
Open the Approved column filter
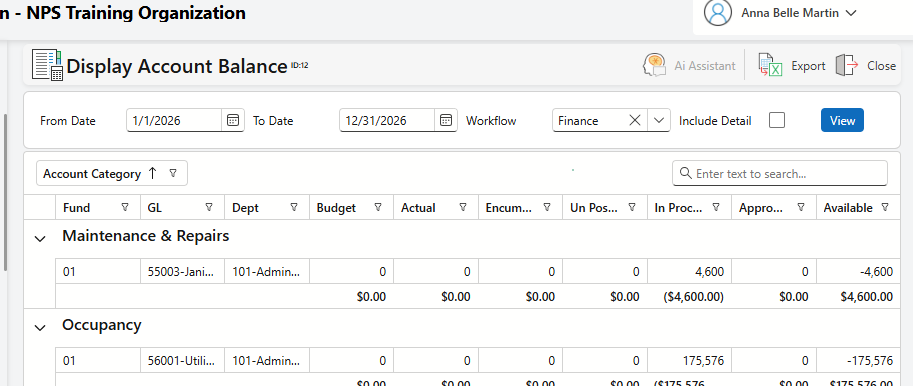pyautogui.click(x=801, y=207)
